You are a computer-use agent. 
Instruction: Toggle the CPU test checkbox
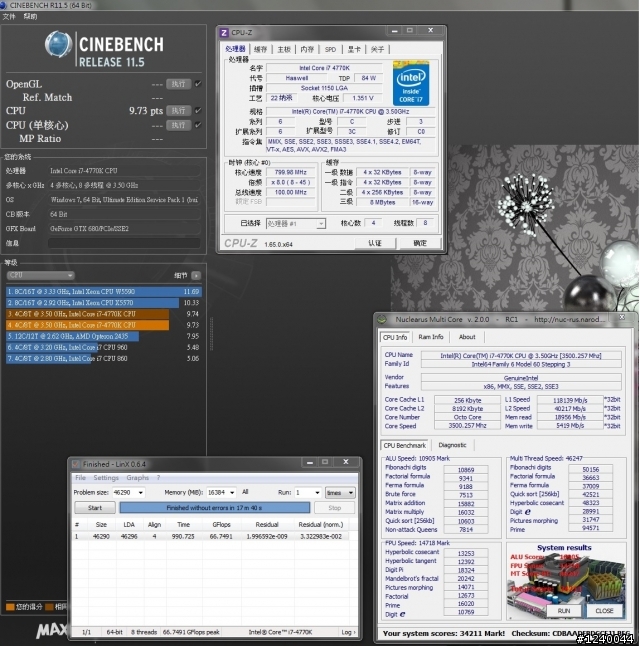(198, 111)
